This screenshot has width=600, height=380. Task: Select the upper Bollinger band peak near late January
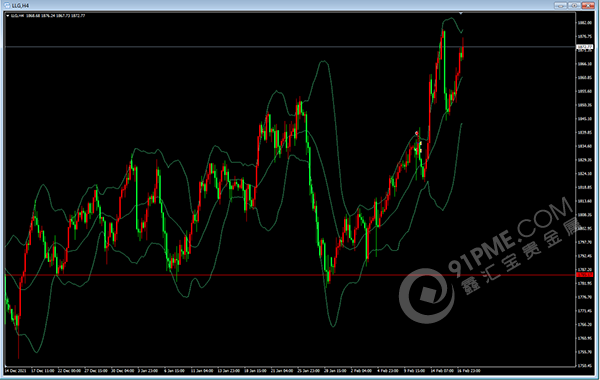pyautogui.click(x=324, y=61)
